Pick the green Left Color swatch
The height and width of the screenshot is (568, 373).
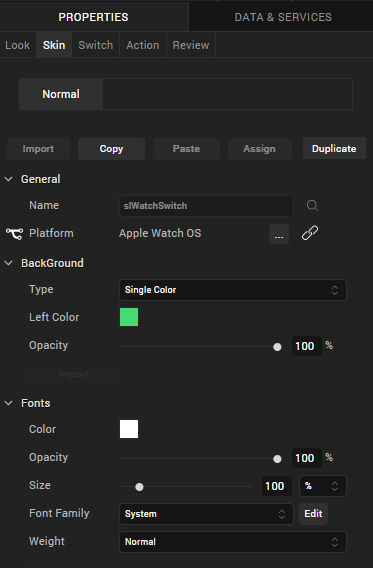129,317
